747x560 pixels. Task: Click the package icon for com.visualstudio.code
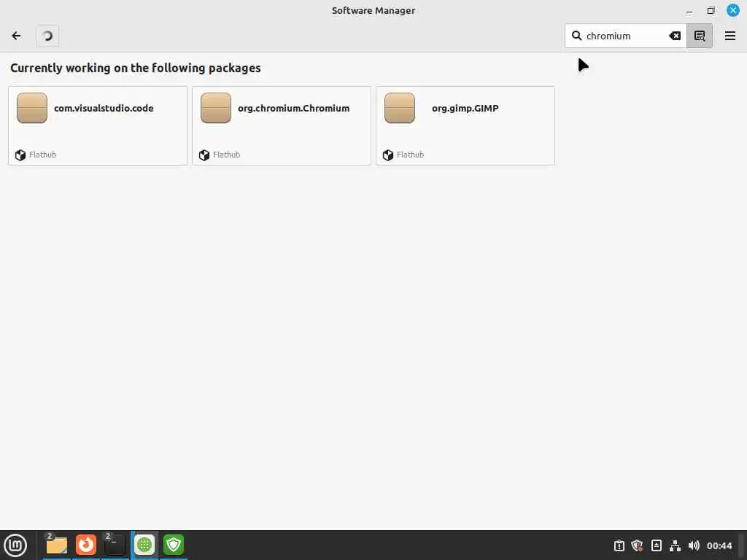[x=32, y=108]
